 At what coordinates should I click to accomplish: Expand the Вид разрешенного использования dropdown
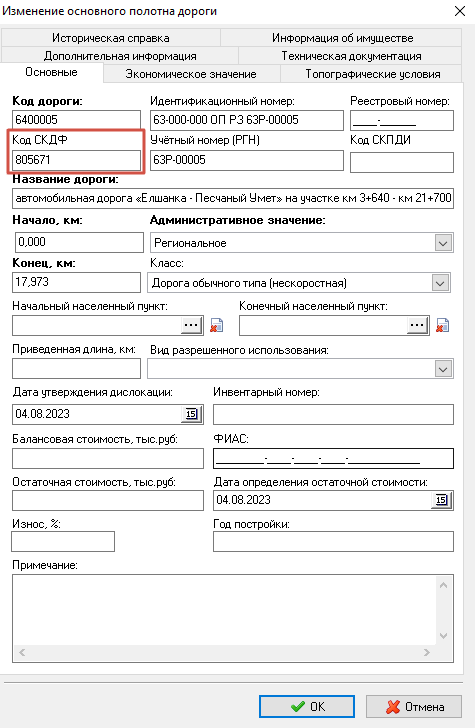(443, 369)
